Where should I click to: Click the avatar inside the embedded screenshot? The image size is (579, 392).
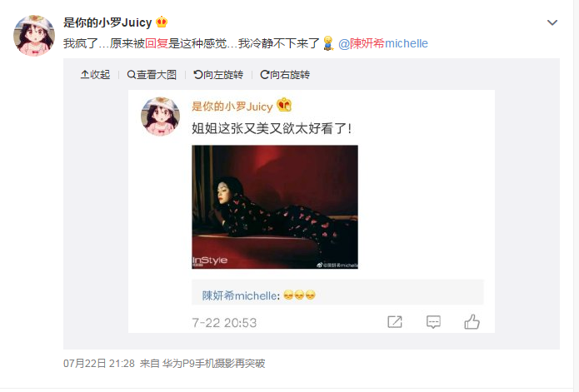160,117
